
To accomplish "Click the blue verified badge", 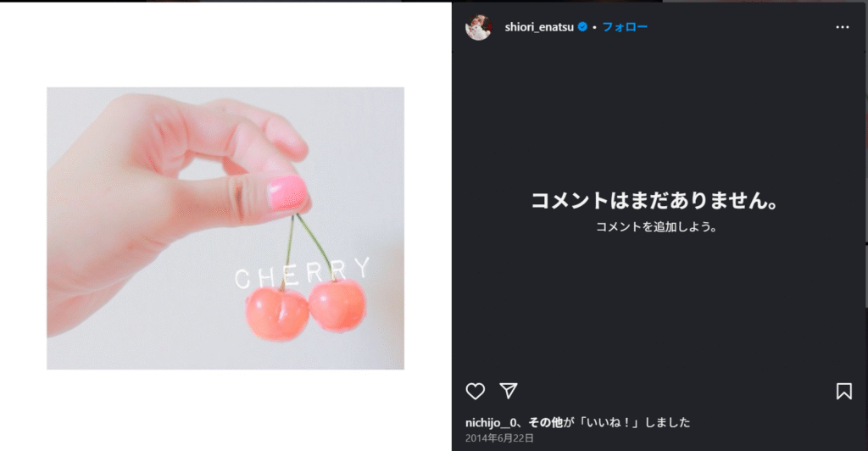I will coord(582,26).
